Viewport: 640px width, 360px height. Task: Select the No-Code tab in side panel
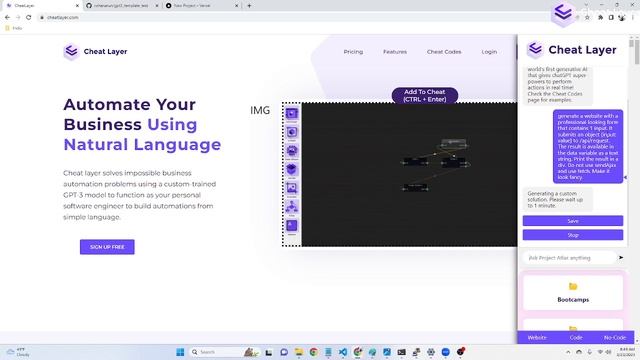[x=615, y=338]
